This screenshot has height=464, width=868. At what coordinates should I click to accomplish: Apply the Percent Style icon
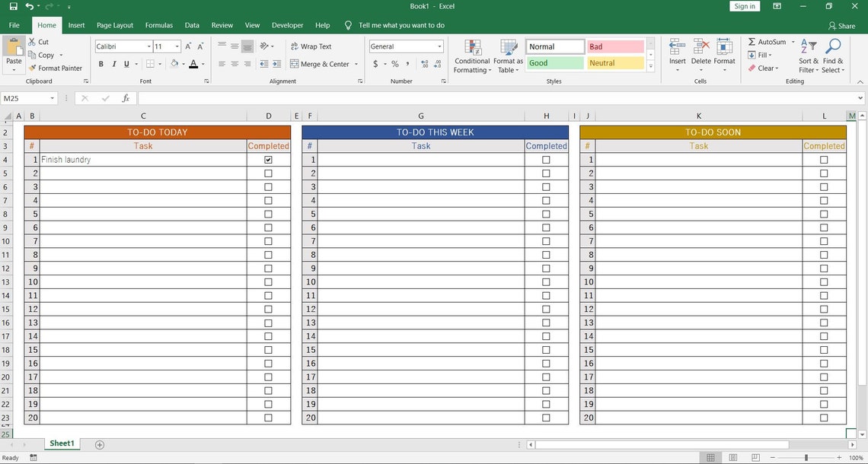point(395,65)
